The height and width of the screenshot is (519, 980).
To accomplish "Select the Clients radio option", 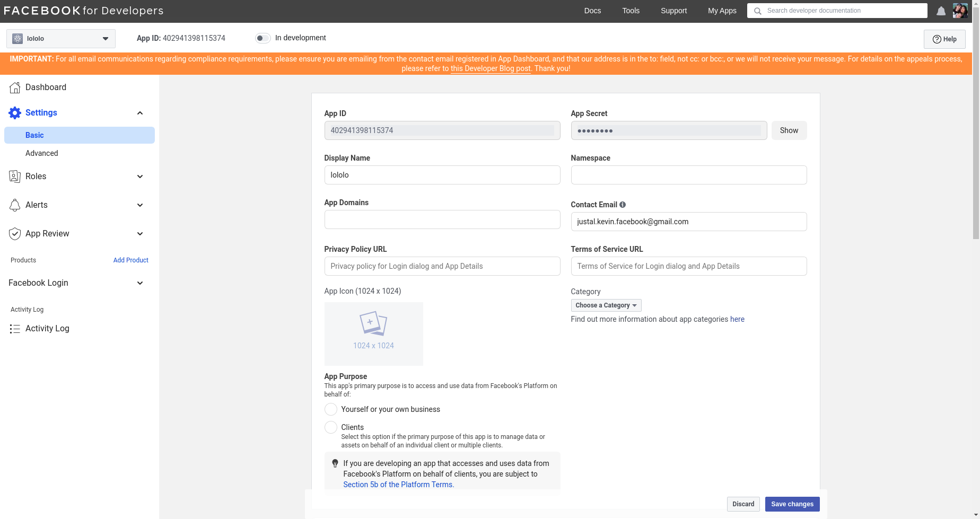I will [x=331, y=427].
